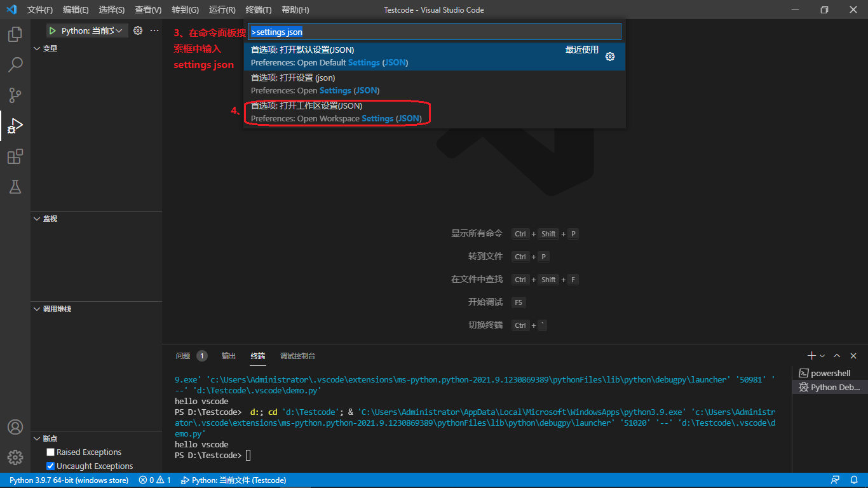Start debugging with green play button
The width and height of the screenshot is (868, 488).
53,30
